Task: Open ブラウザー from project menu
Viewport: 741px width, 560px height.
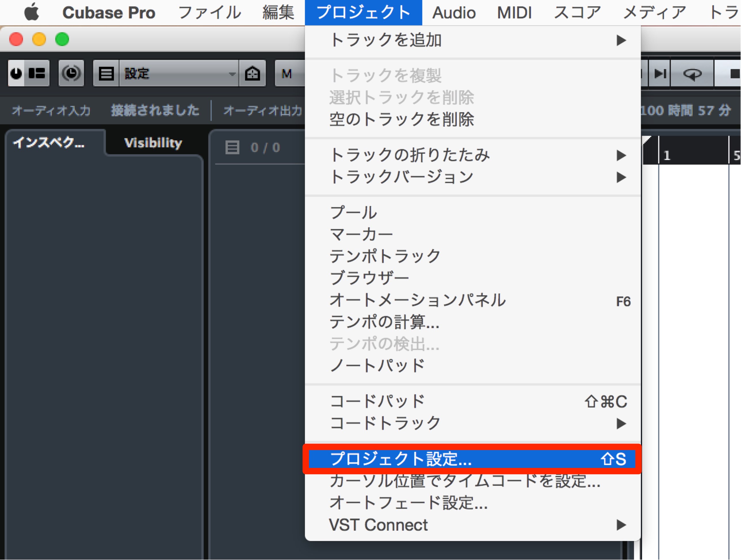Action: click(473, 278)
